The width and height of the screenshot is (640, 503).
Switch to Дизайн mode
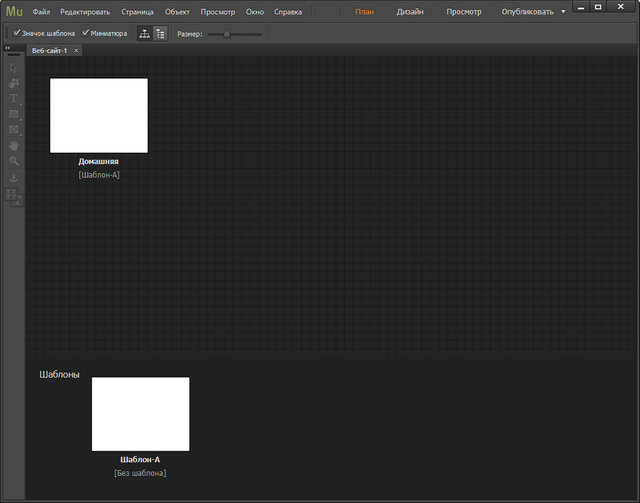(409, 12)
